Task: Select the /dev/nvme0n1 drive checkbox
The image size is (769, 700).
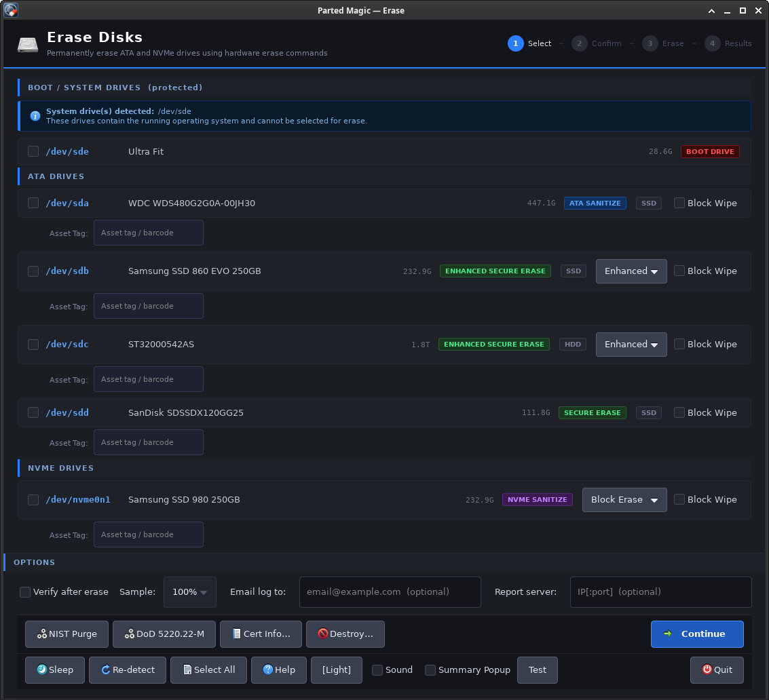Action: (33, 500)
